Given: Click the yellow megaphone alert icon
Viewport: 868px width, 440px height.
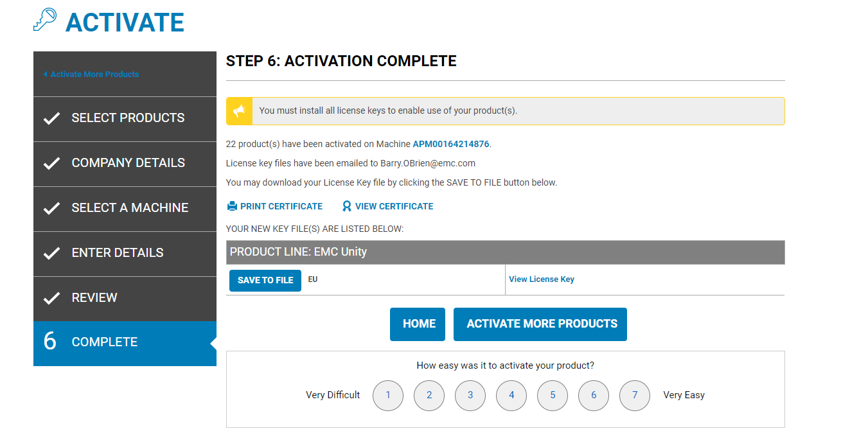Looking at the screenshot, I should tap(239, 110).
